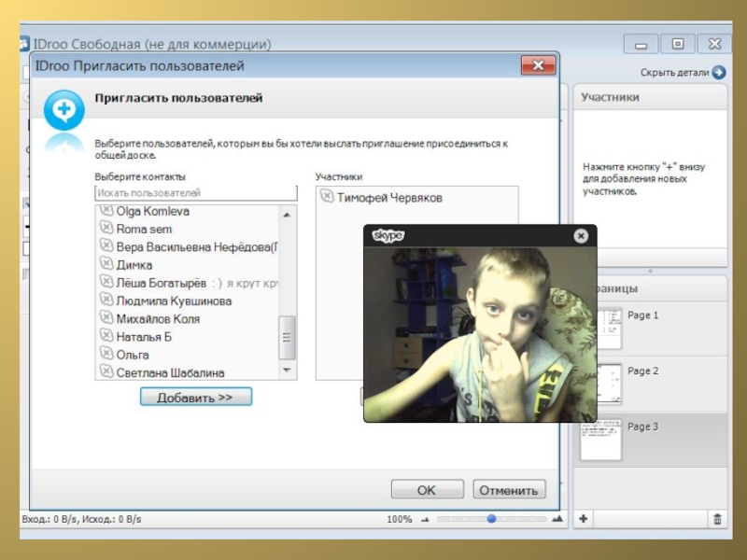
Task: Click the Искать пользователей search field
Action: pyautogui.click(x=195, y=193)
